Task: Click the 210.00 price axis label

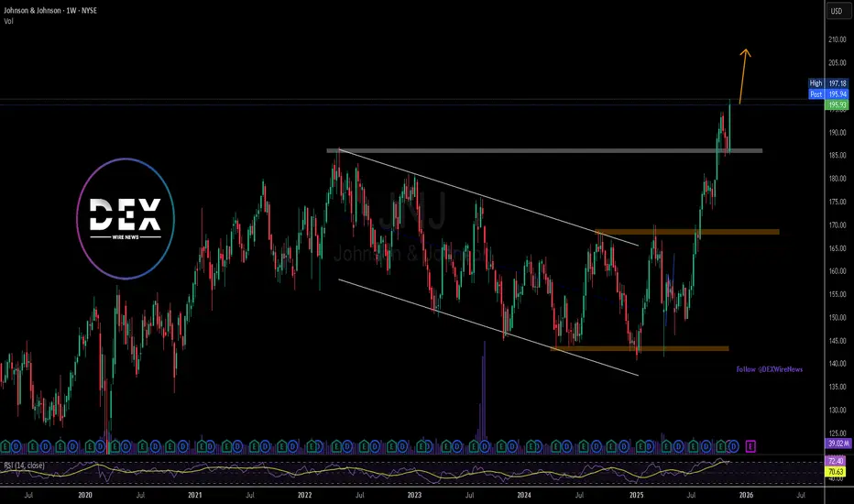Action: coord(838,39)
